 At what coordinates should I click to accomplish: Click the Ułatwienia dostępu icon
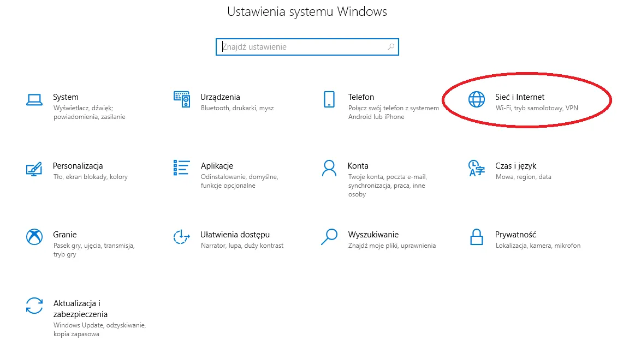[x=182, y=237]
